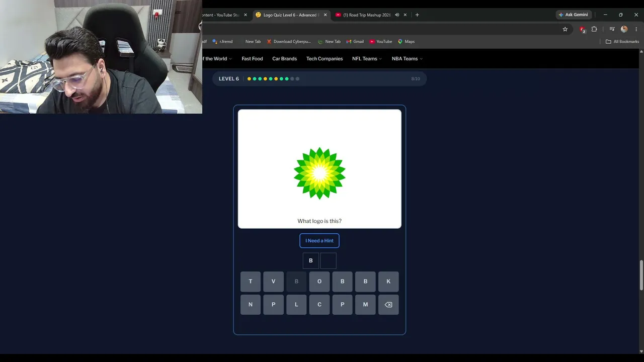
Task: Click the Ask Gemini button
Action: click(x=573, y=15)
